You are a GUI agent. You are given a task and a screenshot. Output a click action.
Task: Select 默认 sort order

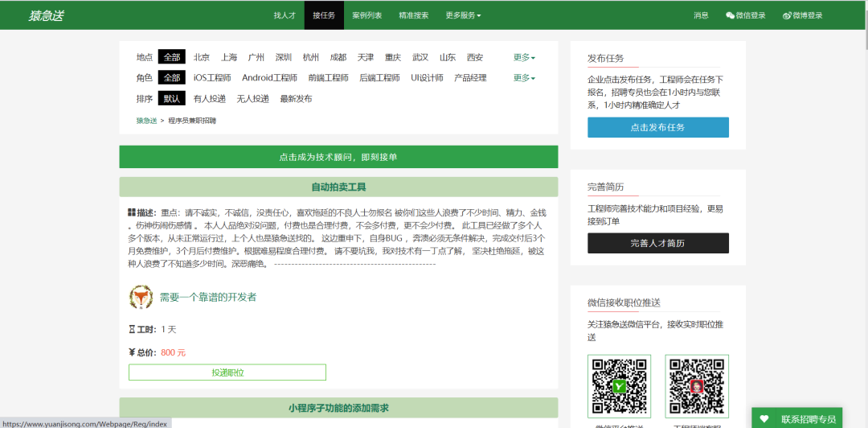click(x=172, y=99)
